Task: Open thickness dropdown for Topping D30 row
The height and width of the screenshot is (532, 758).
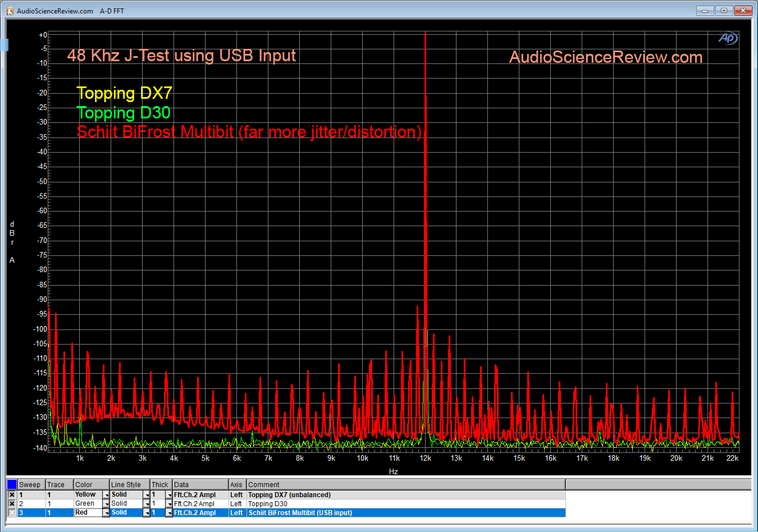Action: coord(169,504)
